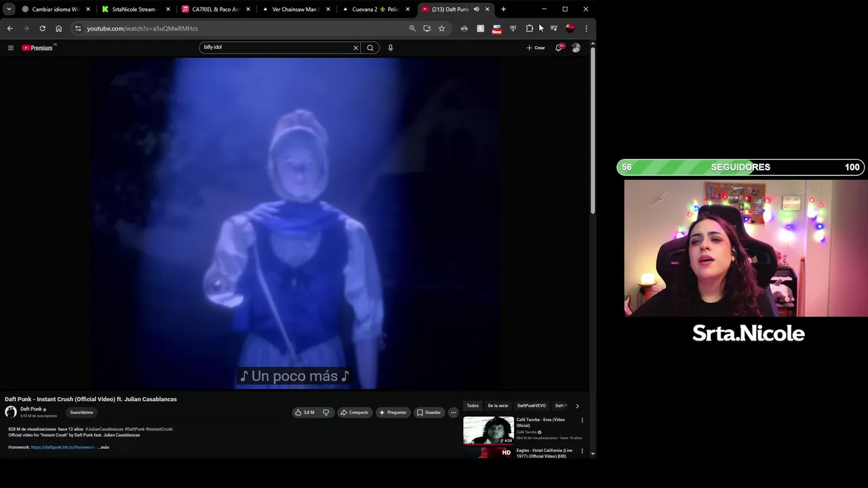The height and width of the screenshot is (488, 868).
Task: Open the Daft Punk channel name link
Action: click(x=31, y=409)
